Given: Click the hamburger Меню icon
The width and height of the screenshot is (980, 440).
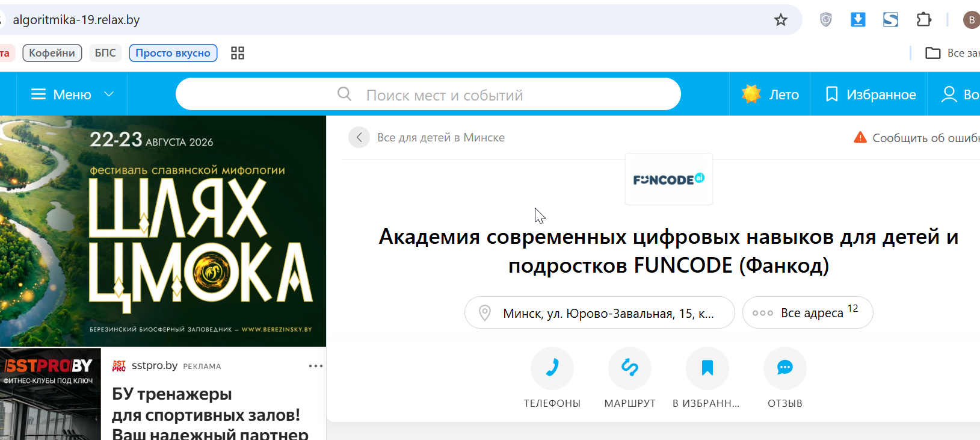Looking at the screenshot, I should click(x=39, y=95).
